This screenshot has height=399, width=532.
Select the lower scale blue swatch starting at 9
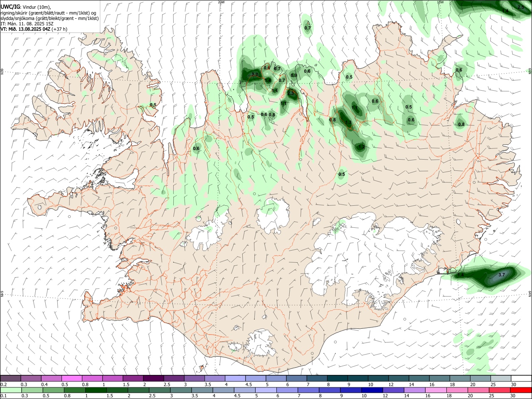click(351, 390)
